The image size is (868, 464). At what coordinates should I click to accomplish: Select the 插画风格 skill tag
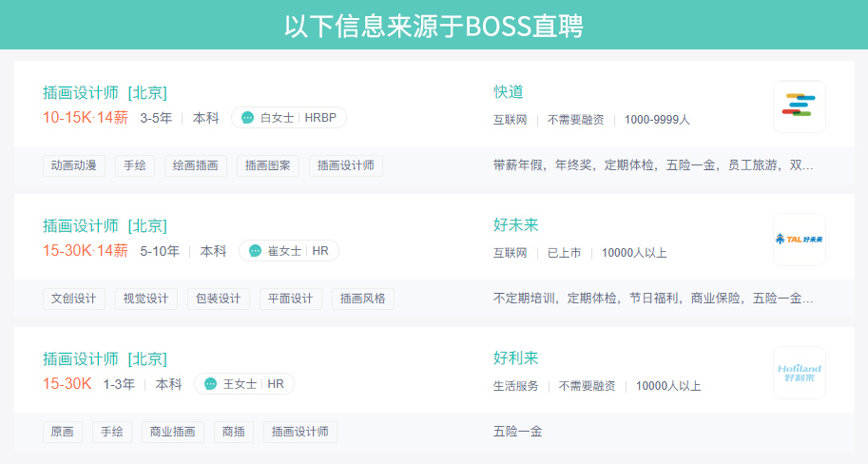pos(362,299)
